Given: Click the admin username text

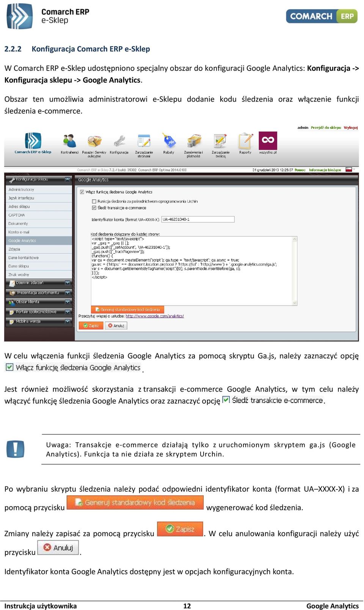Looking at the screenshot, I should pyautogui.click(x=303, y=128).
